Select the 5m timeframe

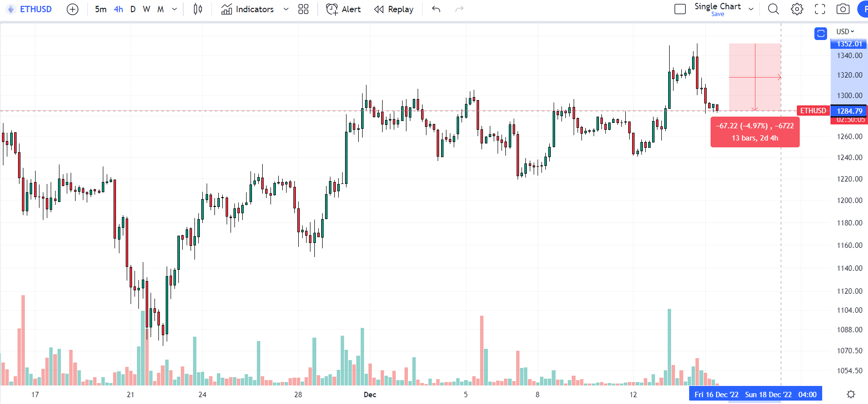point(100,9)
